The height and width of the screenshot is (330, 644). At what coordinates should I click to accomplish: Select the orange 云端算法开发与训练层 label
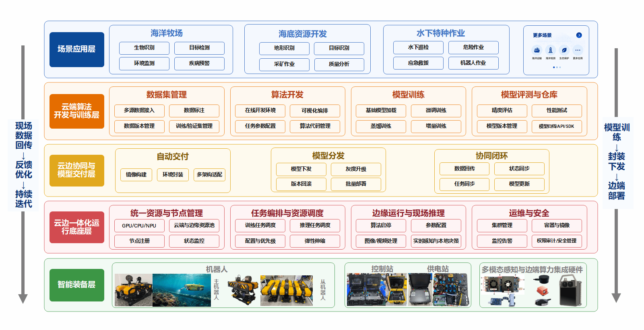point(77,111)
